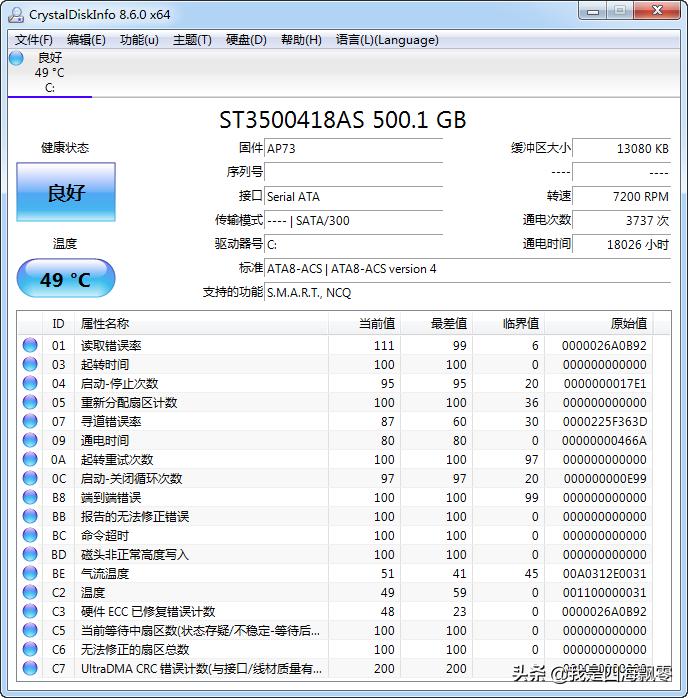Open the 功能(u) menu
The width and height of the screenshot is (688, 698).
tap(139, 40)
